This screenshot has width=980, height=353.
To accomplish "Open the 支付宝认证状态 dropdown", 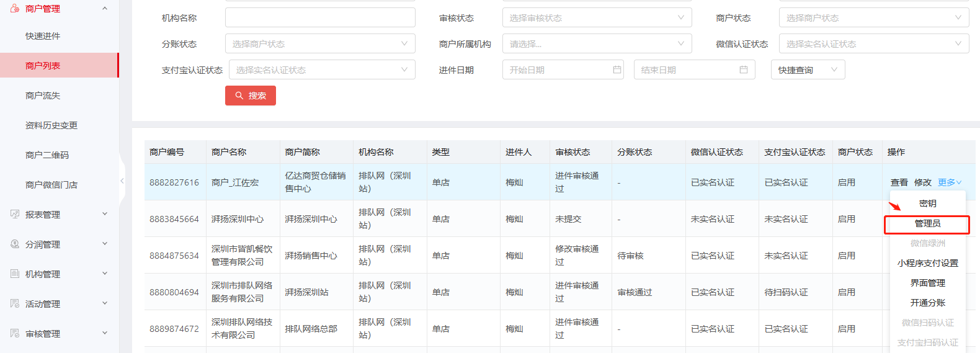I will click(322, 69).
